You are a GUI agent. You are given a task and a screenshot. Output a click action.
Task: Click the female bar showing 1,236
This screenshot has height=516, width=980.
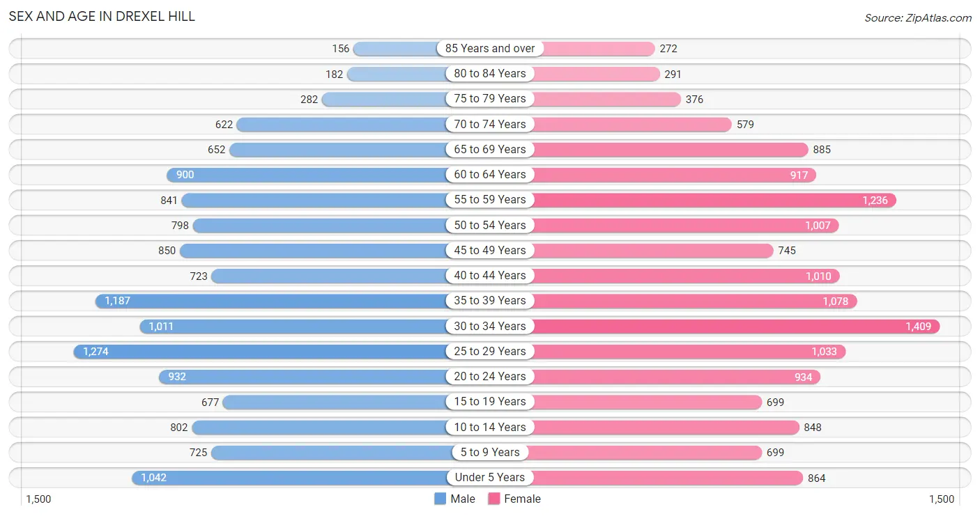pyautogui.click(x=714, y=200)
